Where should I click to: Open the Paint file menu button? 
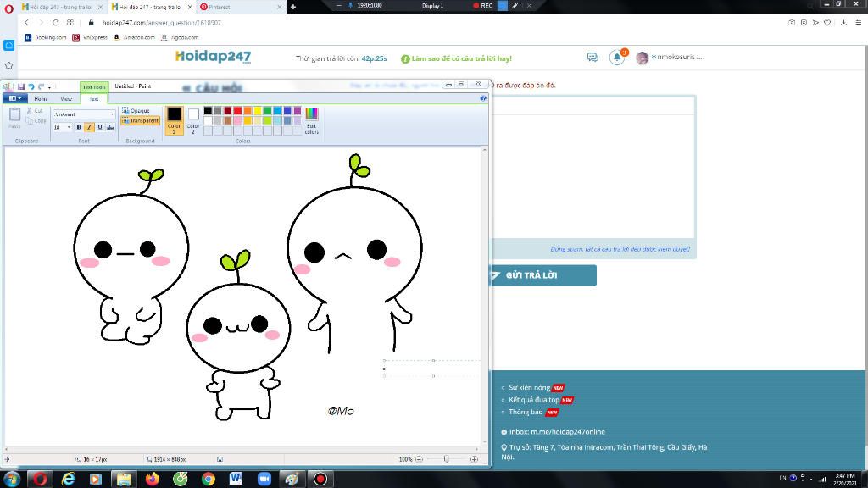(15, 98)
